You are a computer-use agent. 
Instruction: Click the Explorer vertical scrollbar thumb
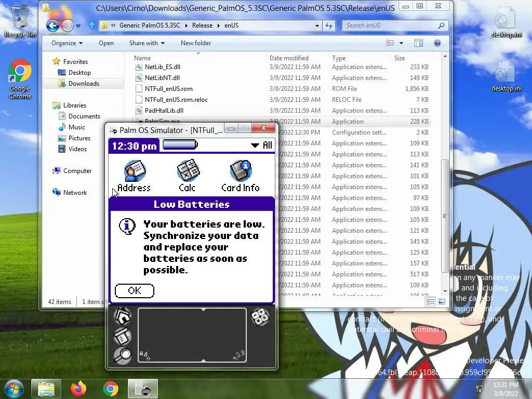(x=445, y=216)
